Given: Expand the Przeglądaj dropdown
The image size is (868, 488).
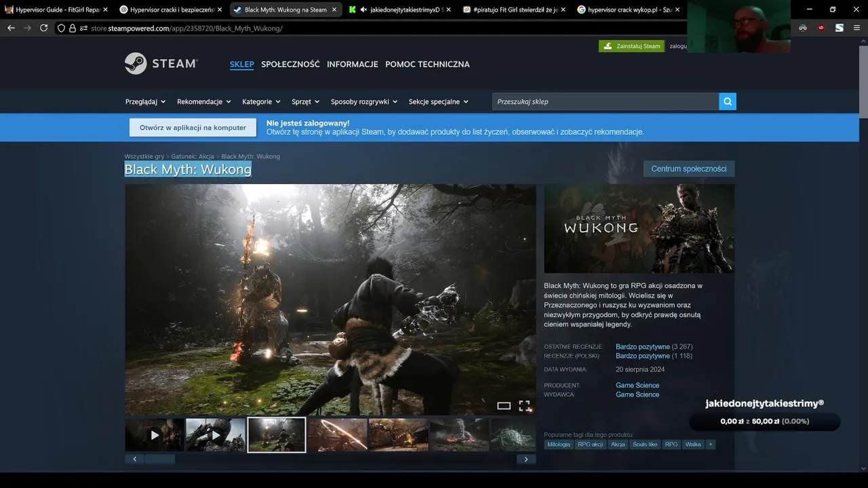Looking at the screenshot, I should (145, 102).
